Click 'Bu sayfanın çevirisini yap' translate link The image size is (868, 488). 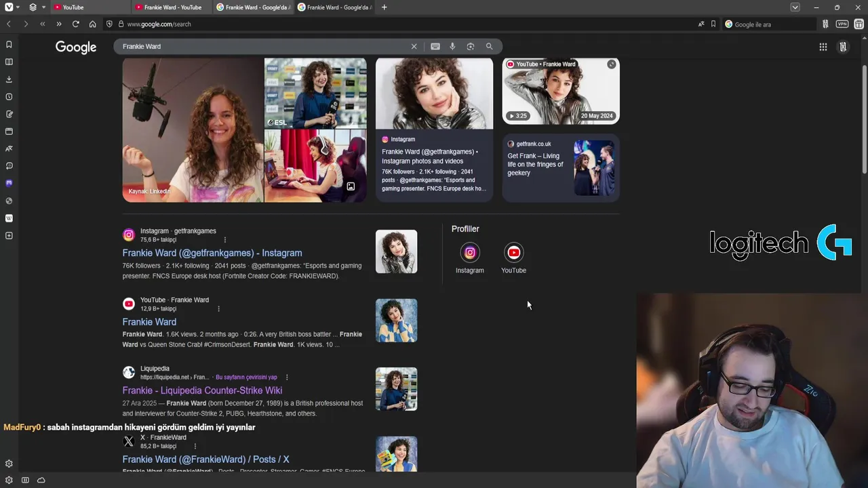coord(246,378)
